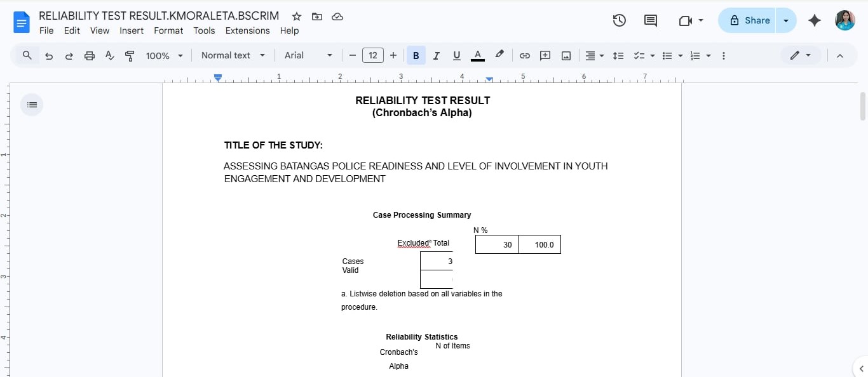Open the text color picker
Screen dimensions: 868x377
click(x=478, y=56)
